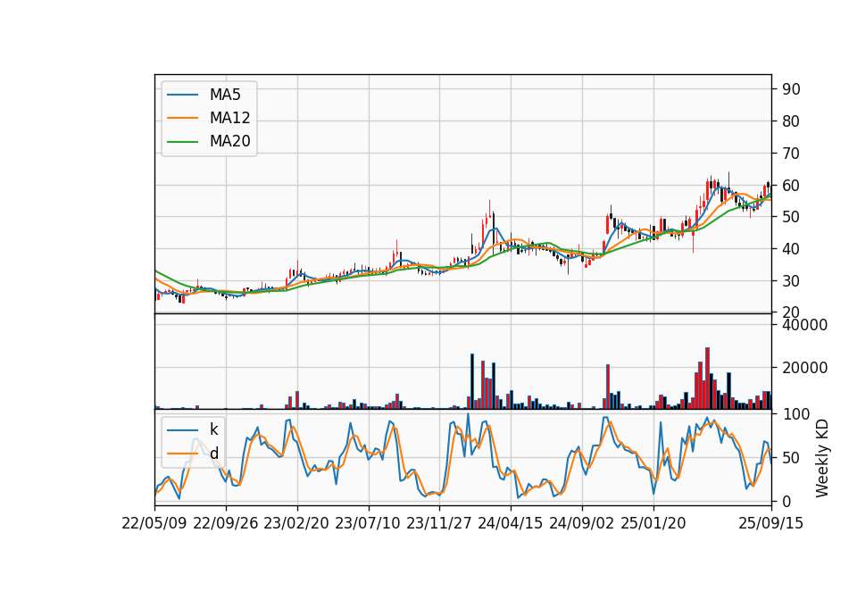Click the 90 price axis tick label
The image size is (857, 616).
tap(791, 89)
